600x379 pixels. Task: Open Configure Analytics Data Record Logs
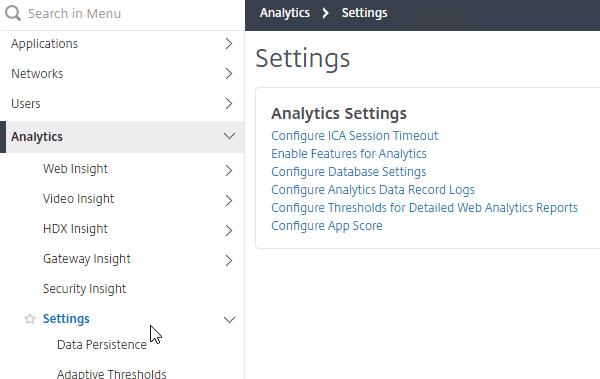click(373, 190)
